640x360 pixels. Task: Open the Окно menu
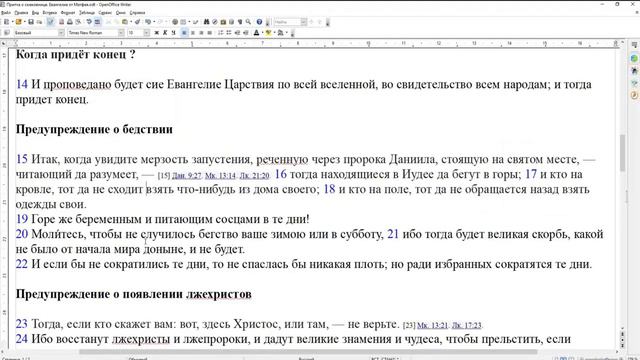pyautogui.click(x=120, y=13)
